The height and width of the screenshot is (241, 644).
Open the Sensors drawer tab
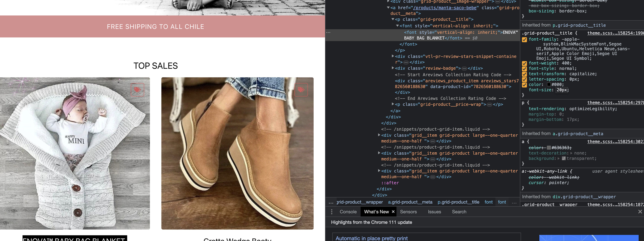pyautogui.click(x=408, y=212)
